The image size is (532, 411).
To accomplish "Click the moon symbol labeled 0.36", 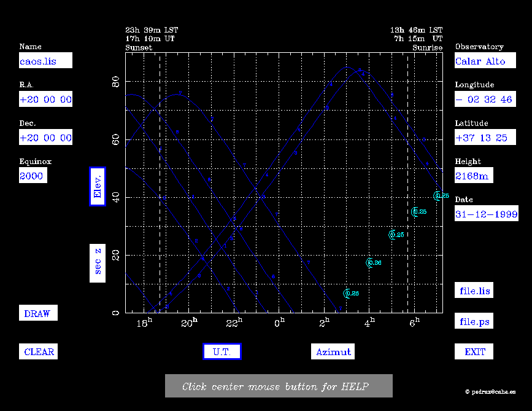I will point(369,263).
